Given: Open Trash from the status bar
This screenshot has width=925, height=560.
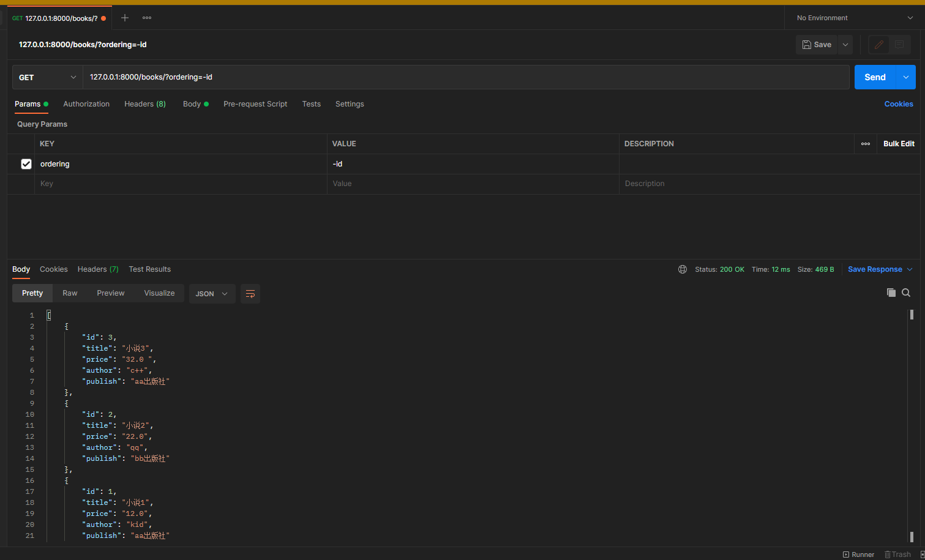Looking at the screenshot, I should (x=897, y=554).
